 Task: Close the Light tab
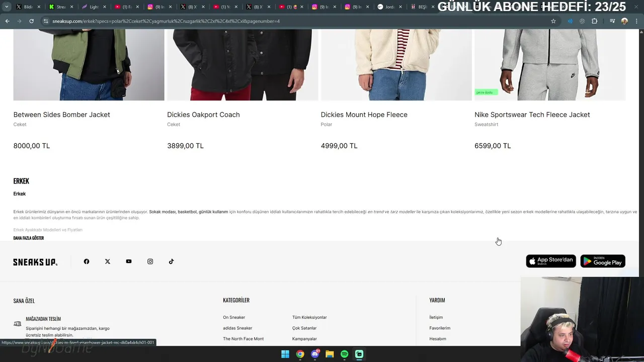[104, 7]
